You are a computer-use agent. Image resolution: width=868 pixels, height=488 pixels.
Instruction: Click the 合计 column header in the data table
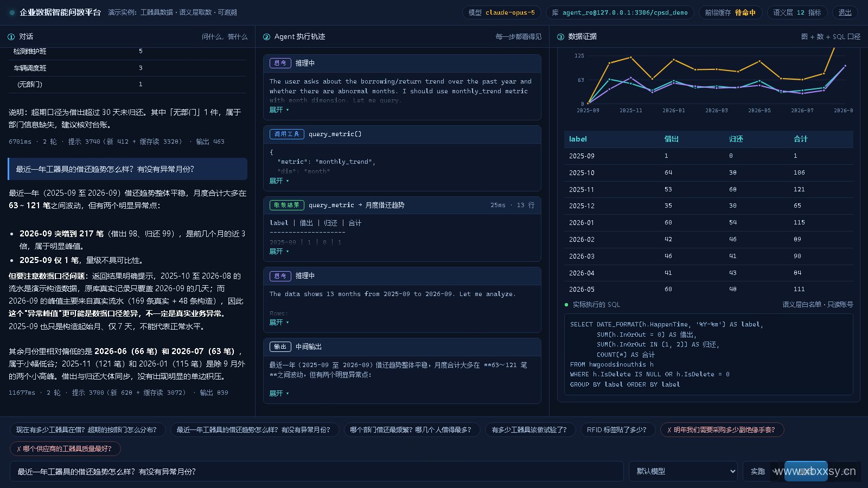[x=801, y=139]
